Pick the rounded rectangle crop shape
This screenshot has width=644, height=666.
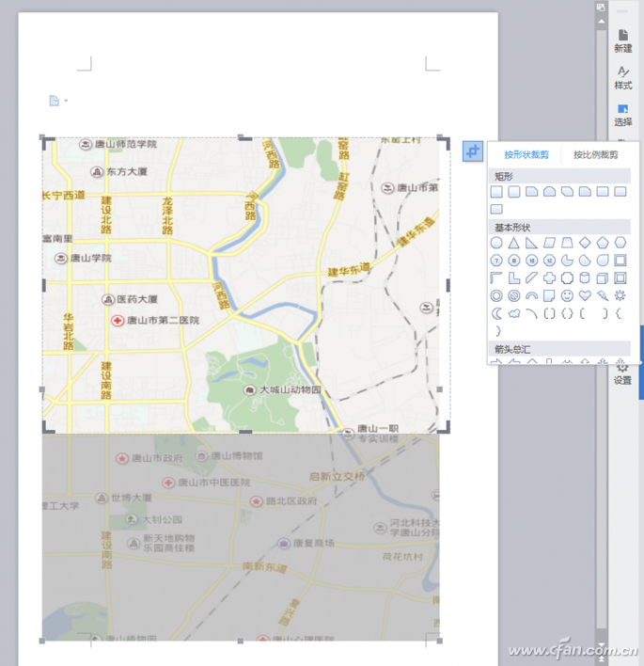[514, 192]
